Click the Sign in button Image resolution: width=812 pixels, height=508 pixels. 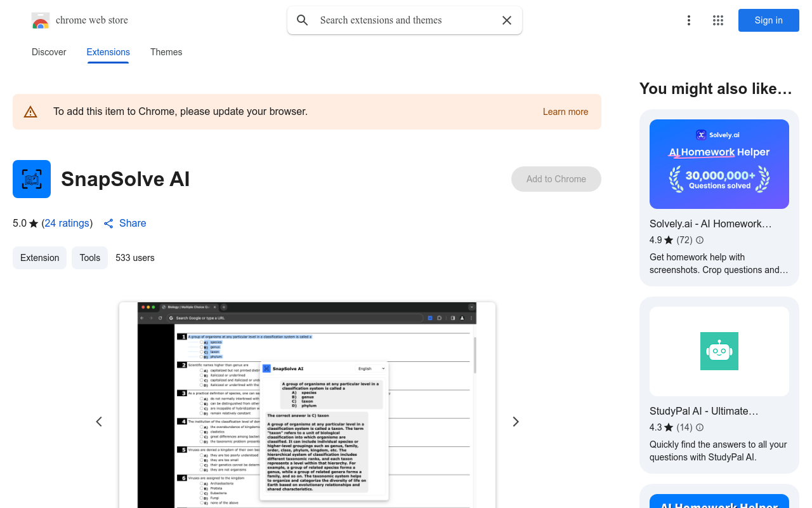[x=769, y=20]
